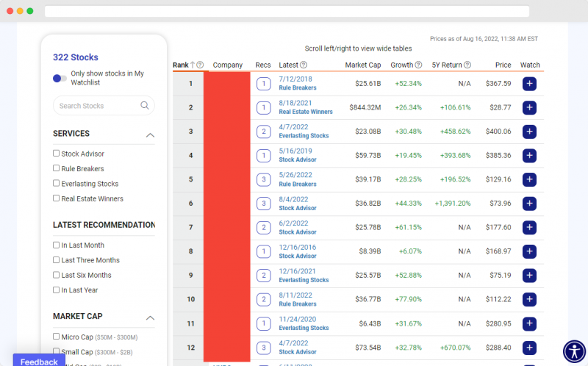Add rank 6 stock to watchlist

[x=529, y=204]
